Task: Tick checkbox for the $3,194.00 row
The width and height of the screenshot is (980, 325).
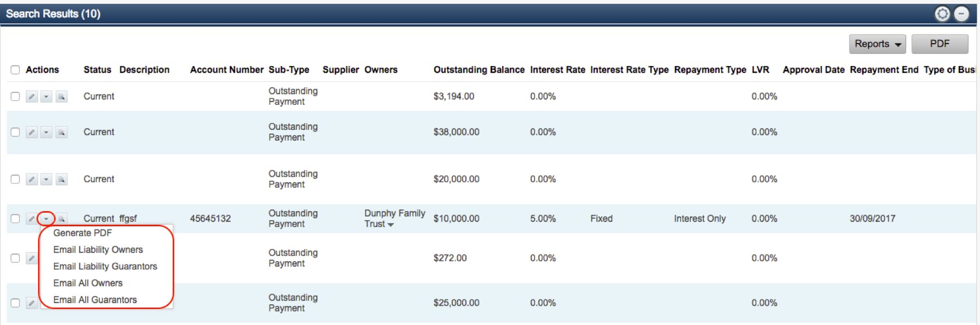Action: [15, 97]
